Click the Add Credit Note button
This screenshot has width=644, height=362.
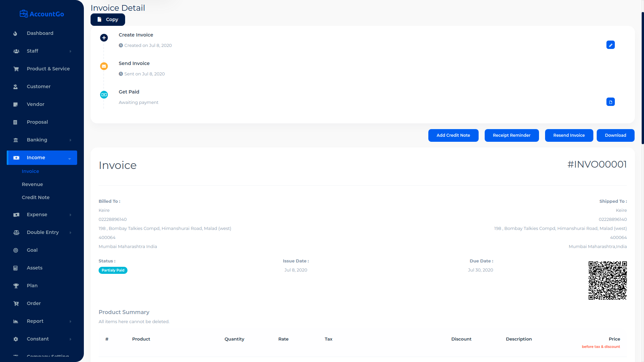453,135
